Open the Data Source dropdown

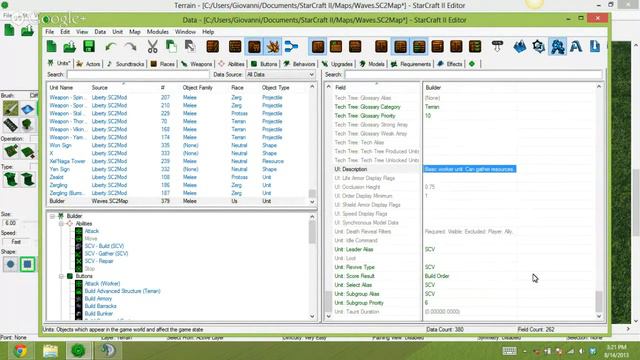coord(280,75)
